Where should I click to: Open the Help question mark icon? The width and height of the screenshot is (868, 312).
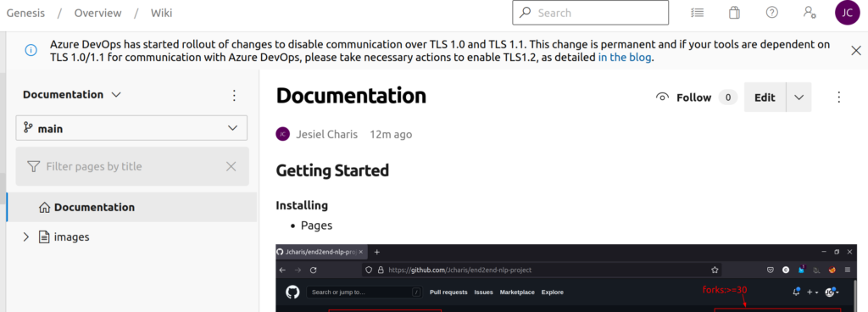tap(771, 13)
